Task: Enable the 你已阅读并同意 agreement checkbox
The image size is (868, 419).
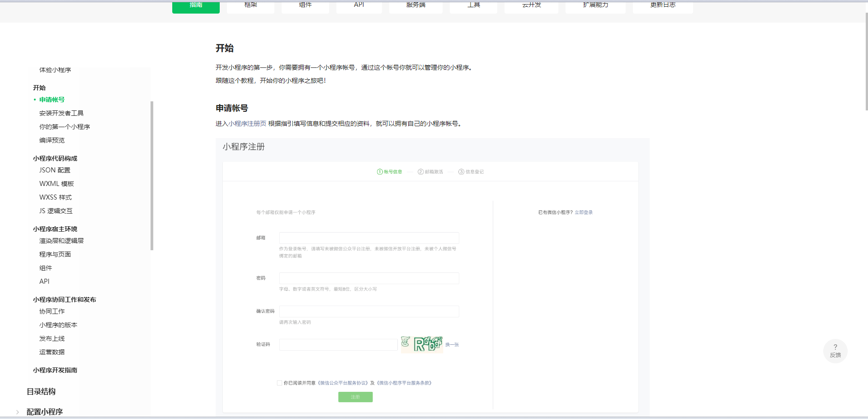Action: click(280, 383)
